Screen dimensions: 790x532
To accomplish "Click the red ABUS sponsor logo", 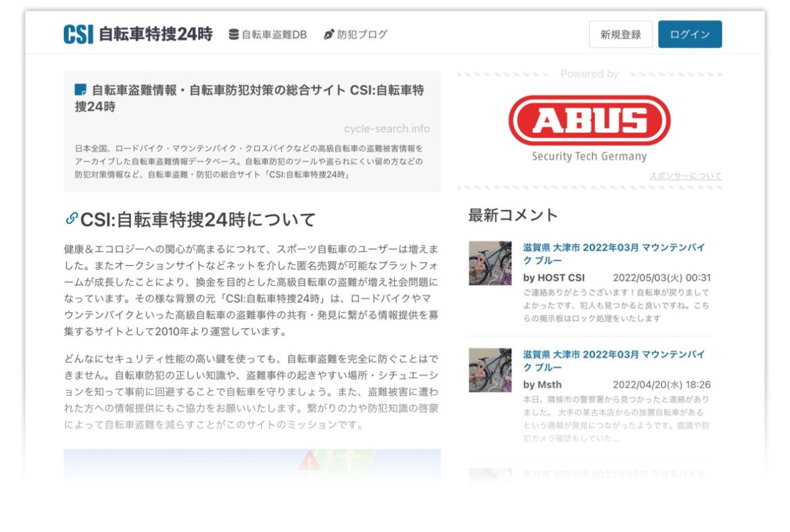I will [x=589, y=121].
